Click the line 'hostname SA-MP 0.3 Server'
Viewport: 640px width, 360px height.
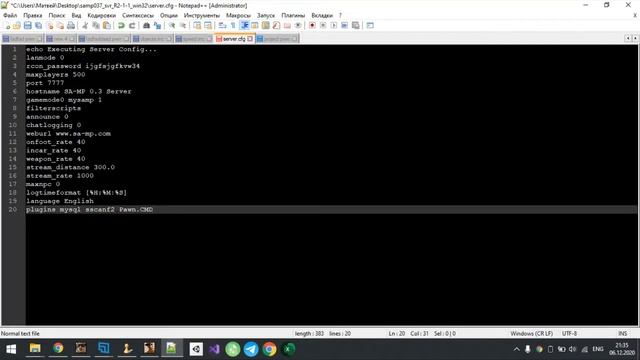point(79,91)
